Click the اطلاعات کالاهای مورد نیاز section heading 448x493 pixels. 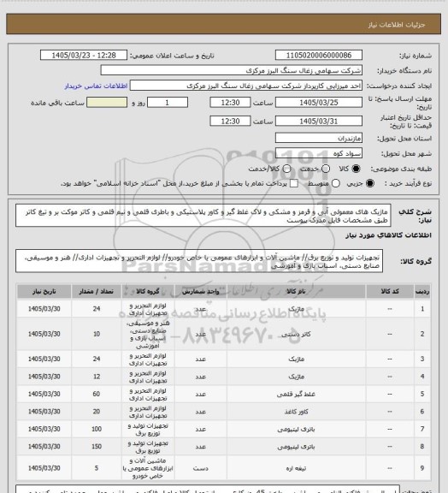click(x=388, y=235)
